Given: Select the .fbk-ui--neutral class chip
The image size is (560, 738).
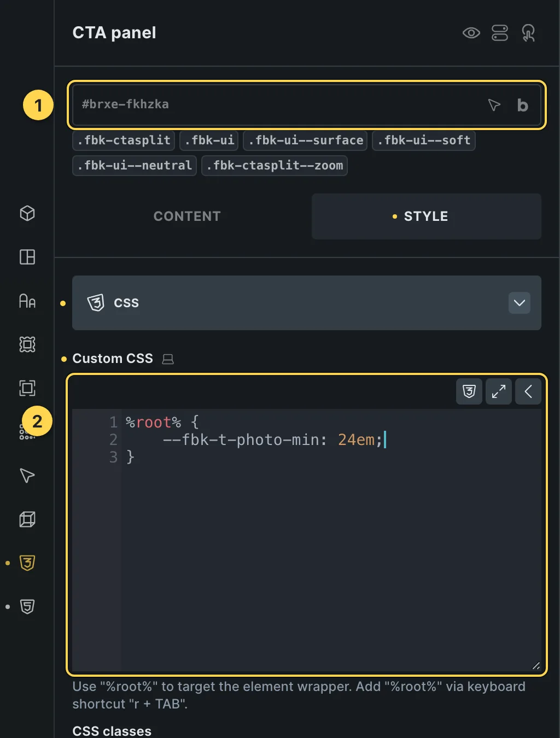Looking at the screenshot, I should coord(135,166).
